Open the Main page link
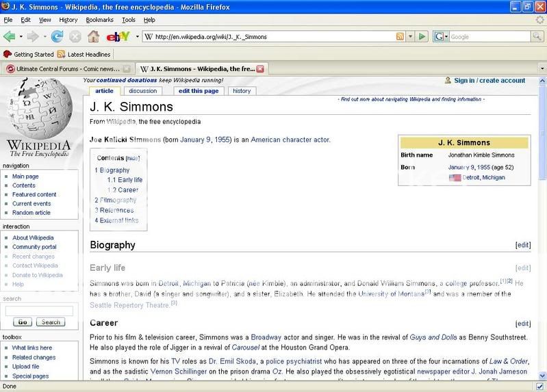Image resolution: width=547 pixels, height=392 pixels. [x=25, y=176]
